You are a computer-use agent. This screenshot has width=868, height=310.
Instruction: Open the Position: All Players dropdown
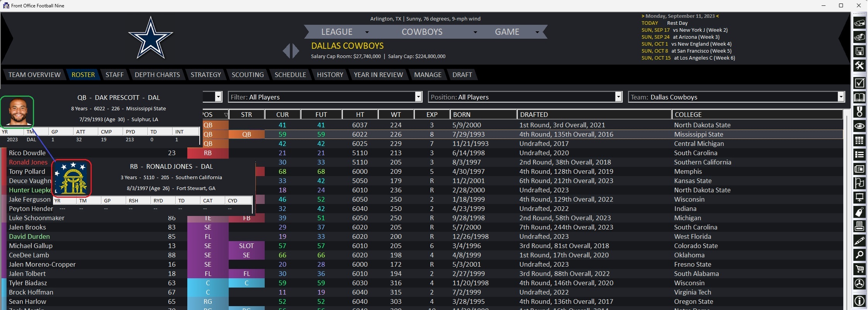tap(618, 97)
